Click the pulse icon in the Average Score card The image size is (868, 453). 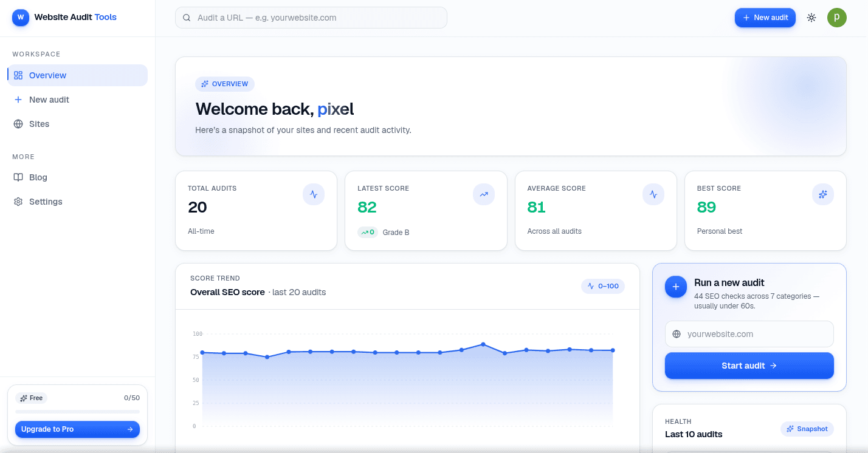pyautogui.click(x=653, y=194)
